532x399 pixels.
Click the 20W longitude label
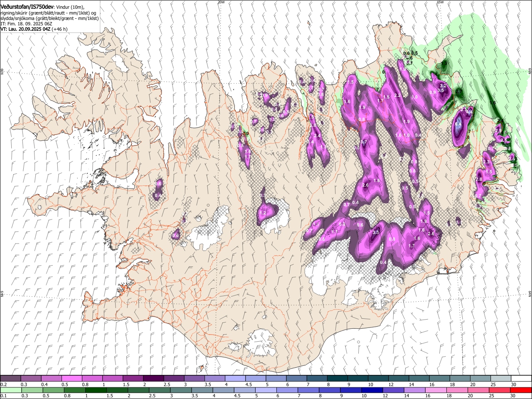coord(221,2)
